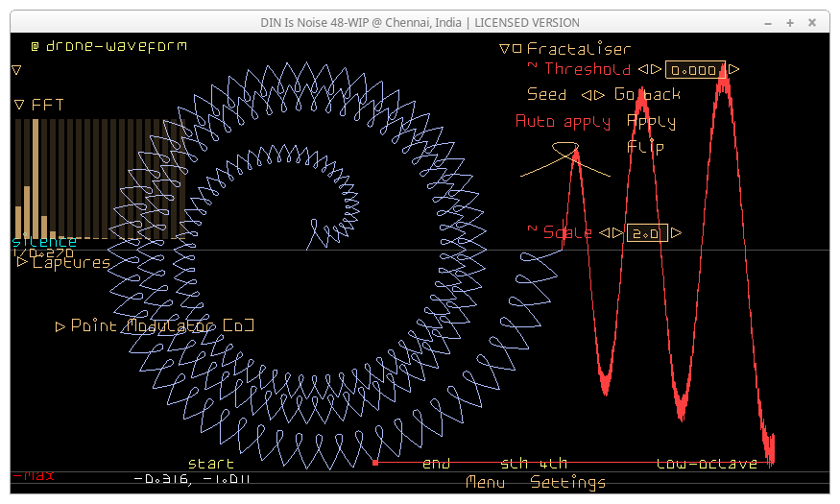Click the '5th' interval label

[x=516, y=464]
